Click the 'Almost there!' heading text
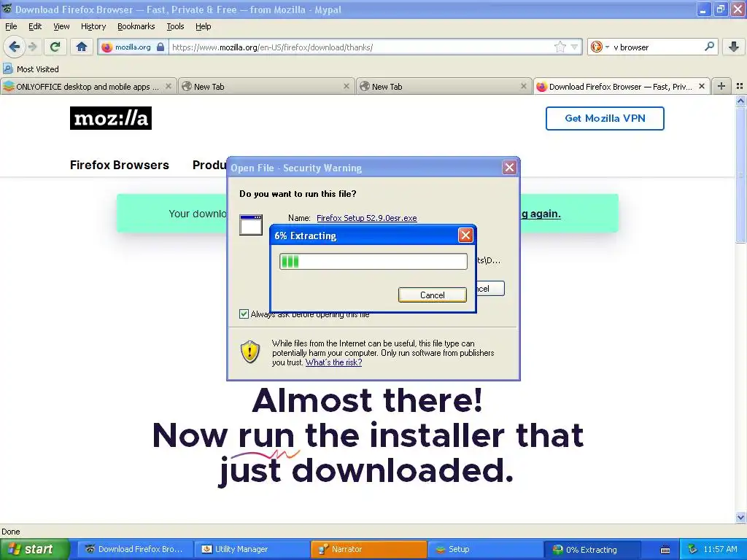This screenshot has width=747, height=560. pyautogui.click(x=367, y=400)
